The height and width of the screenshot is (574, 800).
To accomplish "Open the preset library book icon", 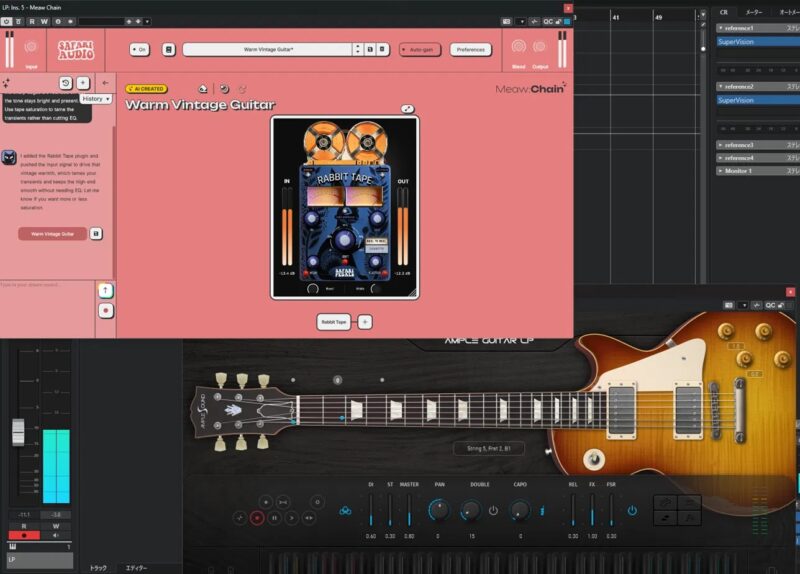I will tap(169, 49).
